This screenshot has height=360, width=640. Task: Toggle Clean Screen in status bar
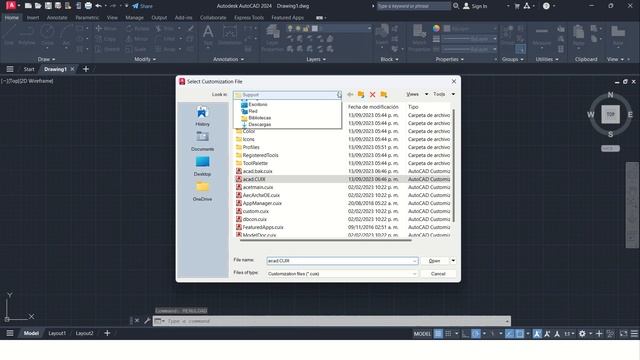[623, 333]
